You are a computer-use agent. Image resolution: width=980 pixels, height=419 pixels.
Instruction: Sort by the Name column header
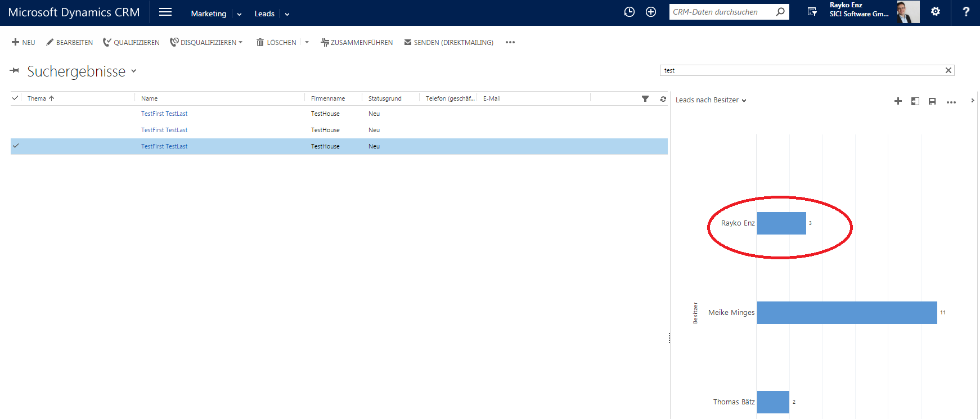pyautogui.click(x=149, y=98)
